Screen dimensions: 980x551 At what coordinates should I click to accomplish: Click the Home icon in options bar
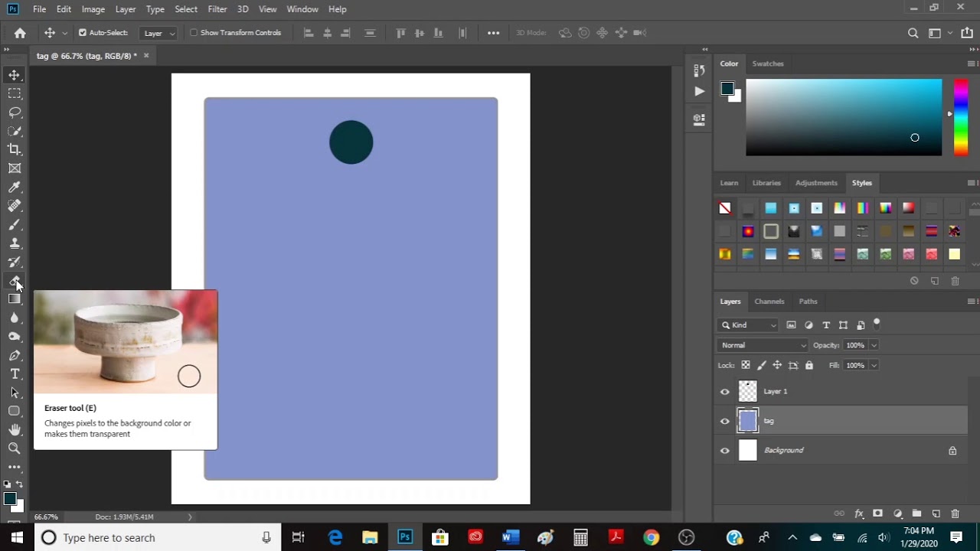click(20, 33)
